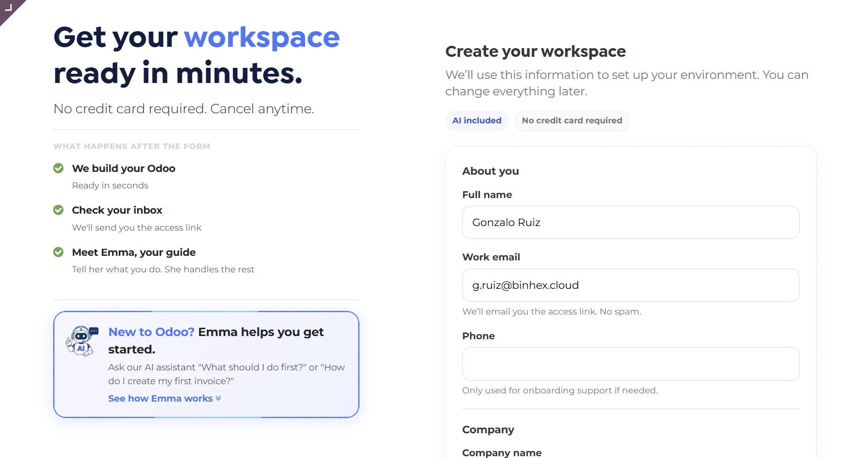This screenshot has height=458, width=868.
Task: Click the Company section title
Action: pyautogui.click(x=488, y=430)
